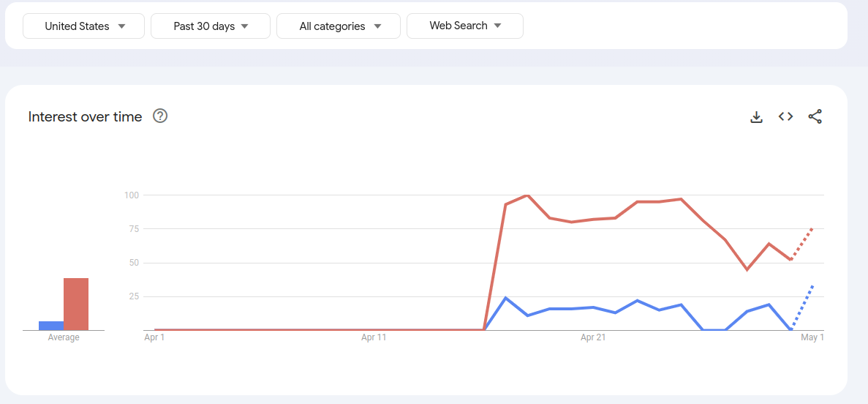Open the help tooltip for Interest over time
The image size is (868, 404).
click(x=160, y=116)
